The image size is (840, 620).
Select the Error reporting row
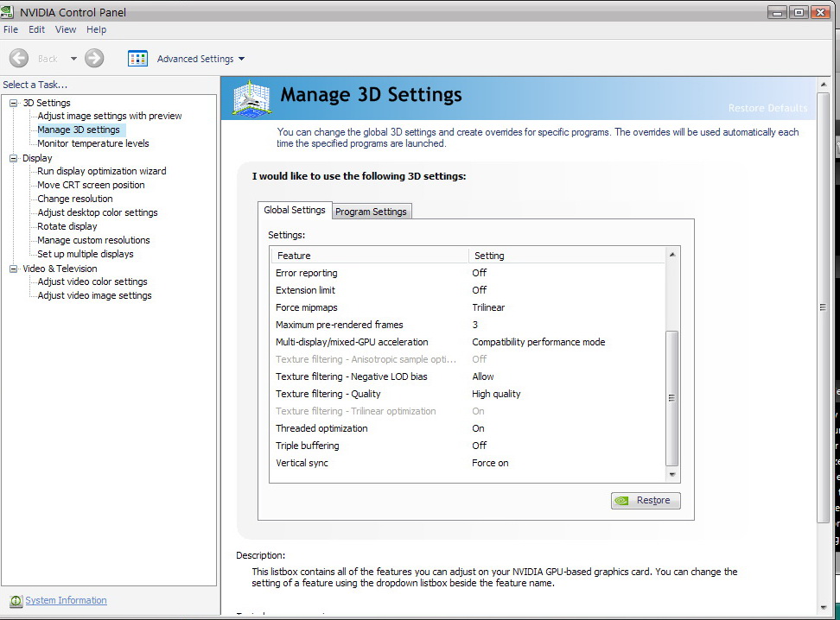click(469, 273)
